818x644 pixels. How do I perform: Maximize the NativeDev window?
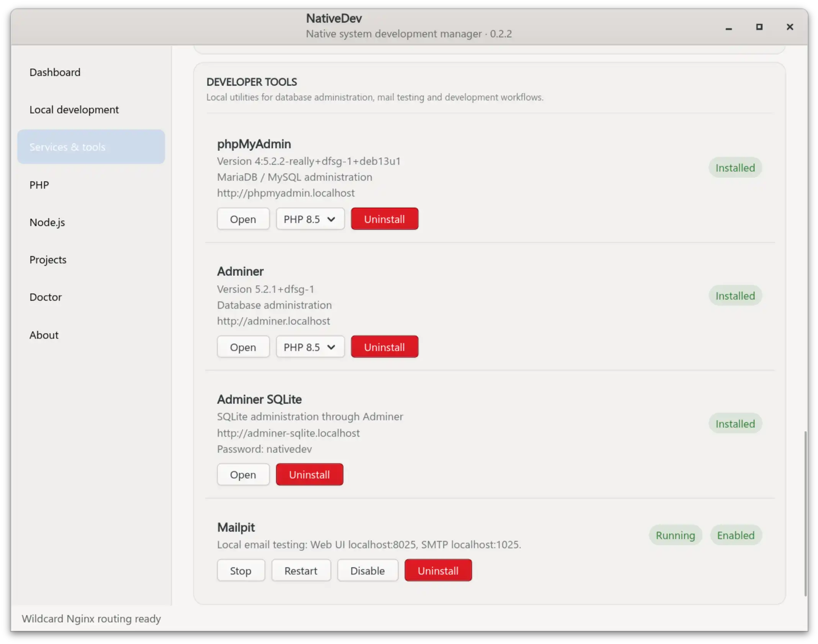(x=759, y=27)
